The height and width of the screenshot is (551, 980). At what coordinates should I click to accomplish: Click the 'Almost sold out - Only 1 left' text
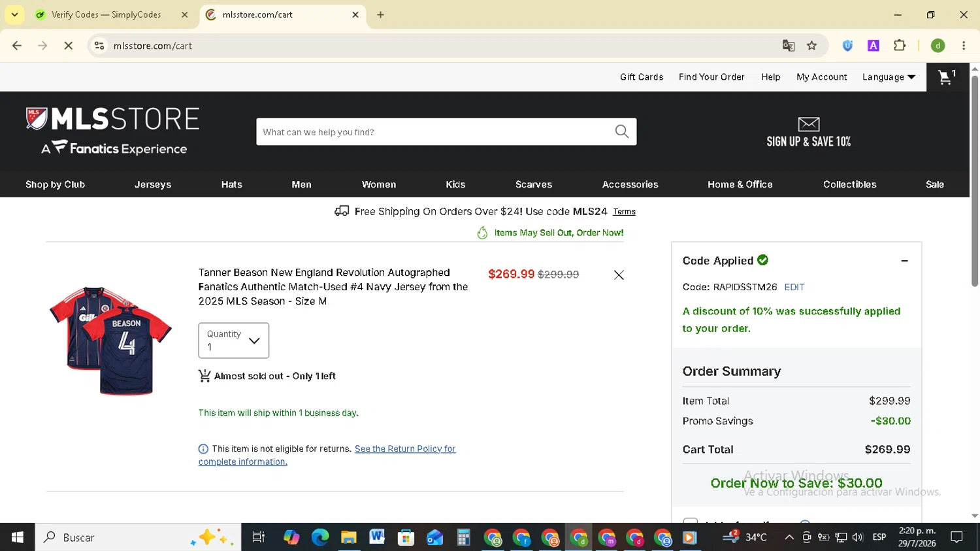click(x=275, y=376)
